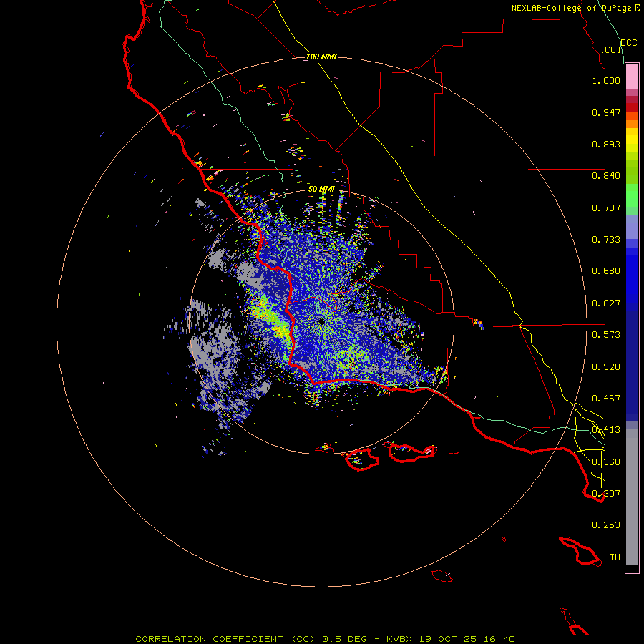Click the 0.5 DEG elevation text

coord(344,639)
